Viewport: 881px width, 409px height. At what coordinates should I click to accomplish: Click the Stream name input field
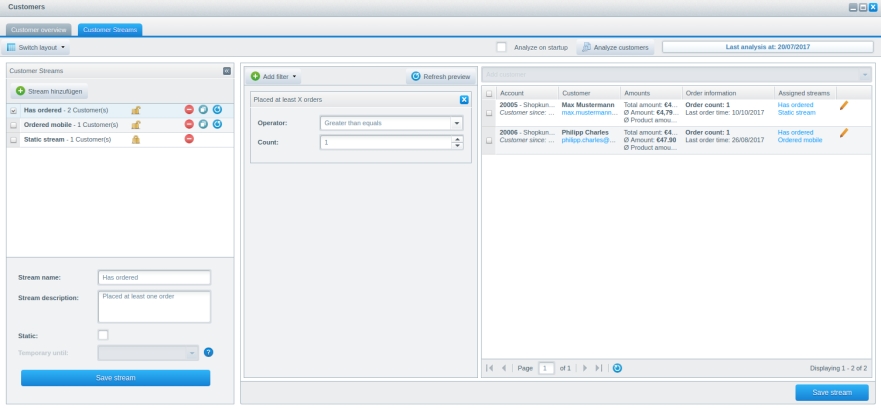click(x=155, y=277)
